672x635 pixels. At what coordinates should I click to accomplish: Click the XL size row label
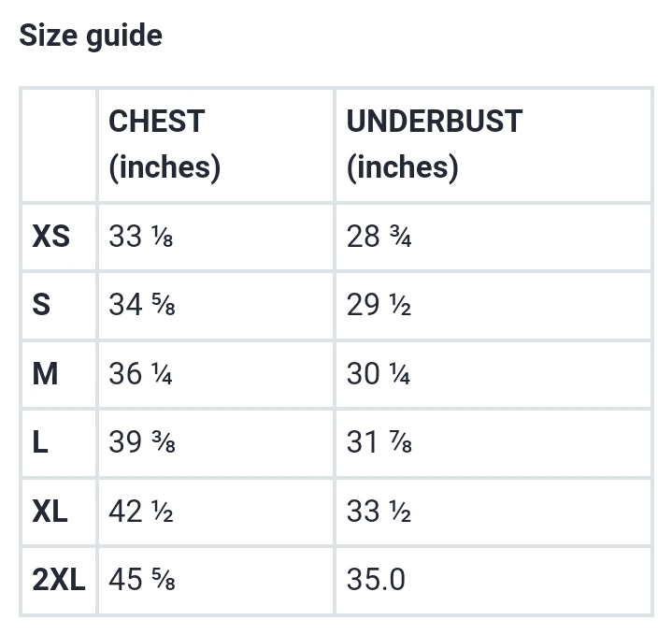50,512
